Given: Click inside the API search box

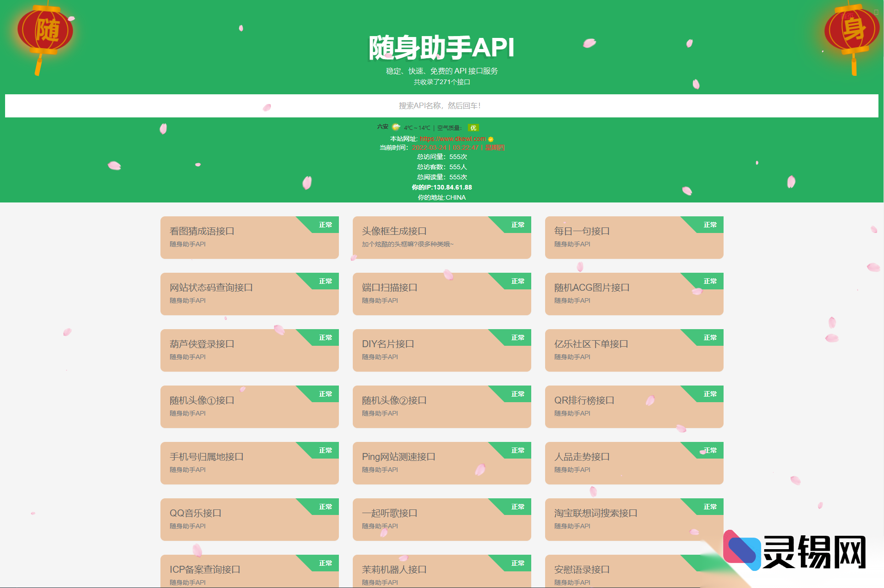Looking at the screenshot, I should point(442,106).
